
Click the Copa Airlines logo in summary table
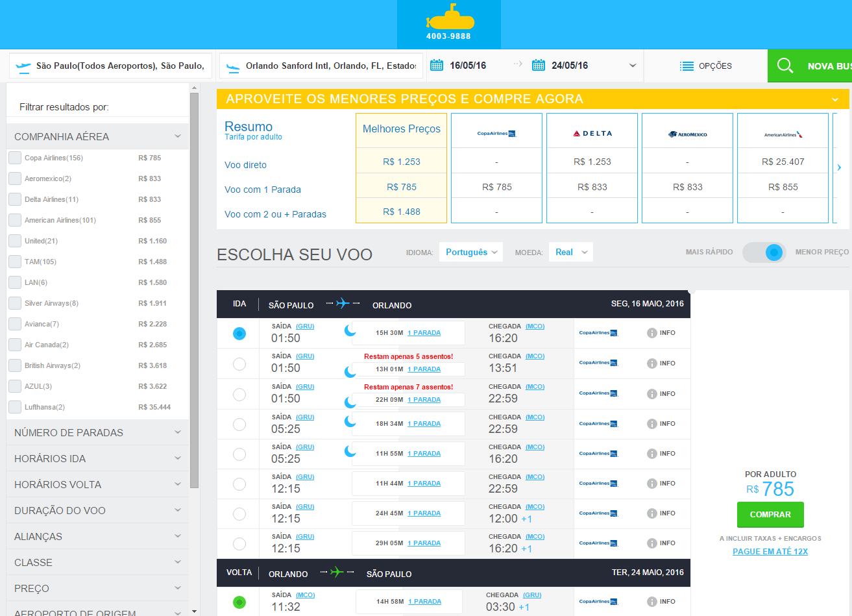click(496, 134)
